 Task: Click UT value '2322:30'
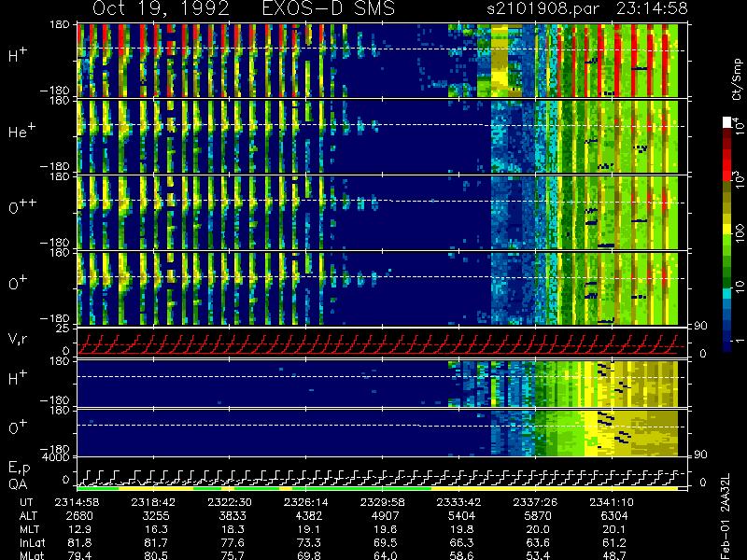pos(230,502)
